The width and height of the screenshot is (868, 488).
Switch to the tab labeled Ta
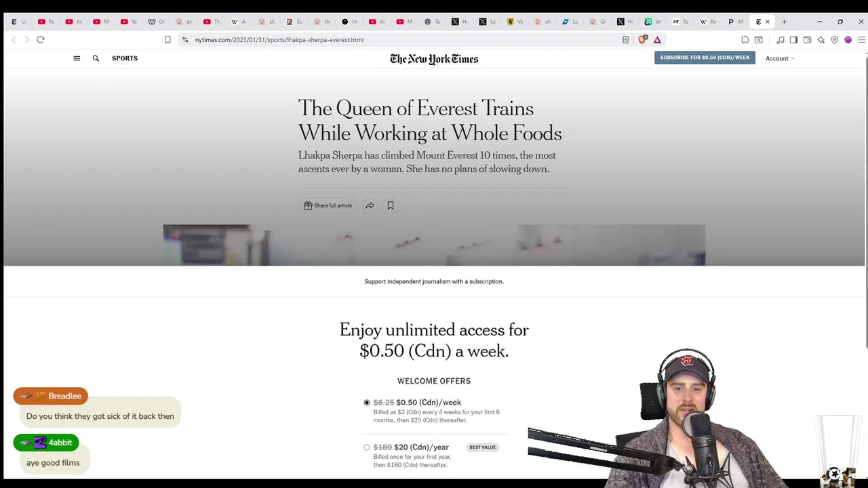tap(432, 22)
